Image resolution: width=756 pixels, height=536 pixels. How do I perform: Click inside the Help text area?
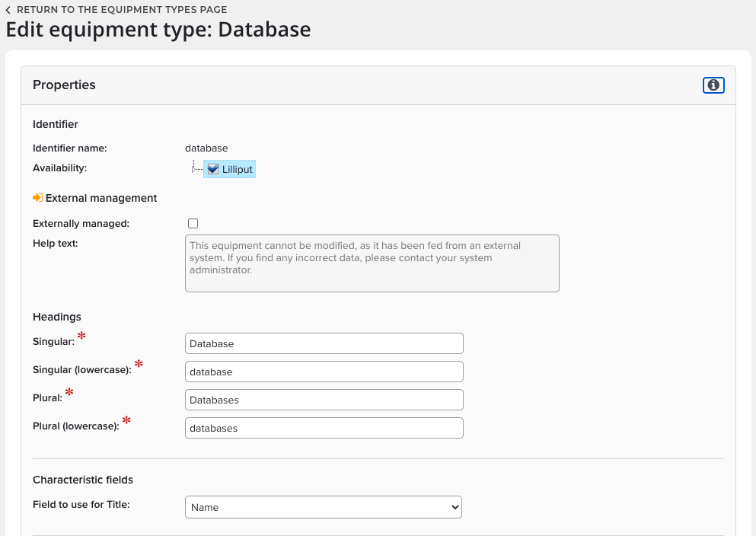[x=372, y=263]
